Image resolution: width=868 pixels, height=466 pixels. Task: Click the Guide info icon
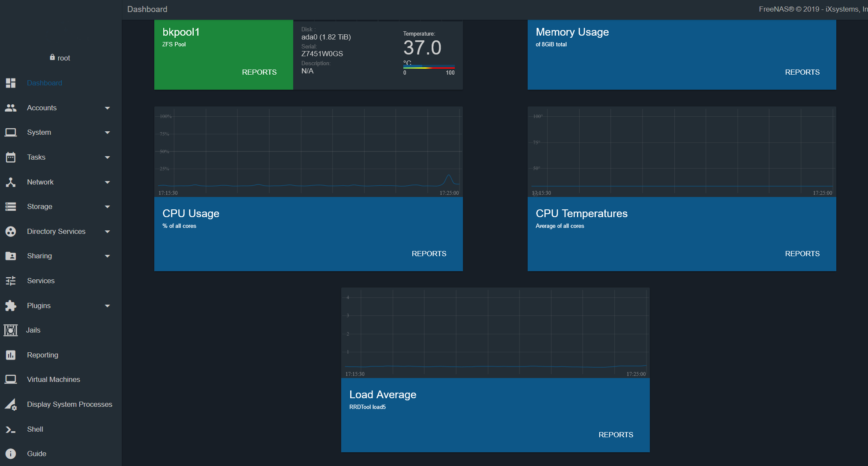tap(11, 454)
